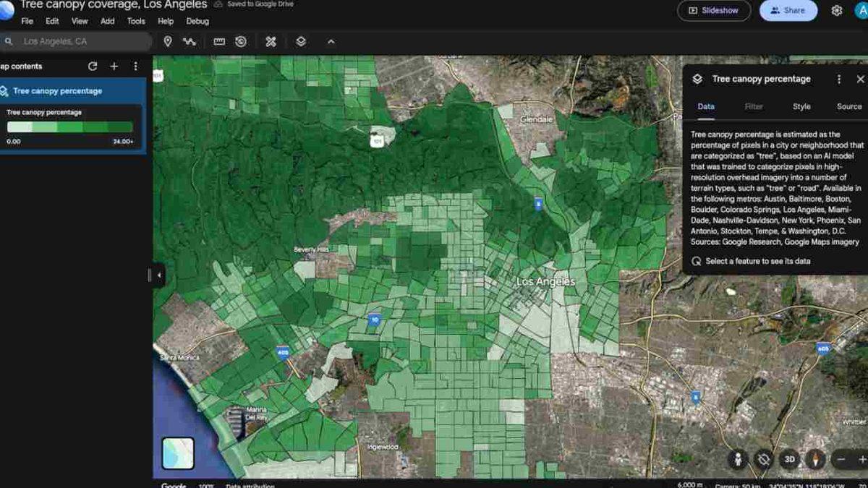Enter Street View with the pegman icon
The height and width of the screenshot is (488, 868).
click(x=738, y=459)
